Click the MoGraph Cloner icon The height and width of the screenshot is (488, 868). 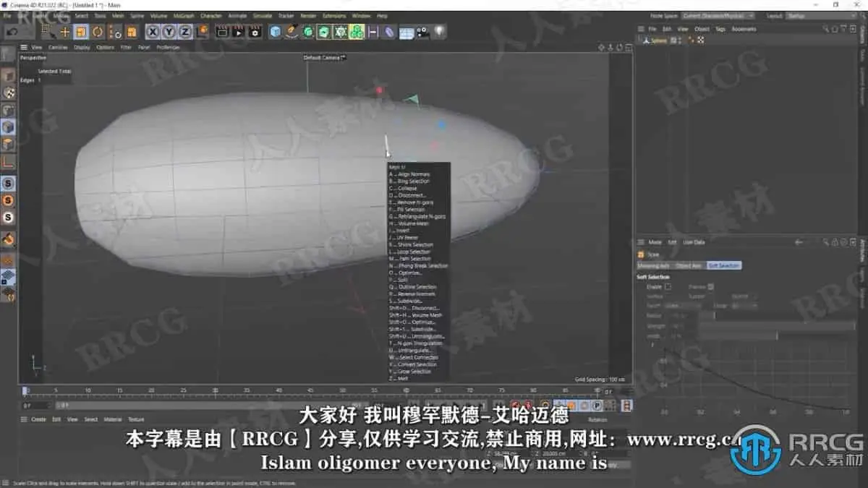coord(357,32)
